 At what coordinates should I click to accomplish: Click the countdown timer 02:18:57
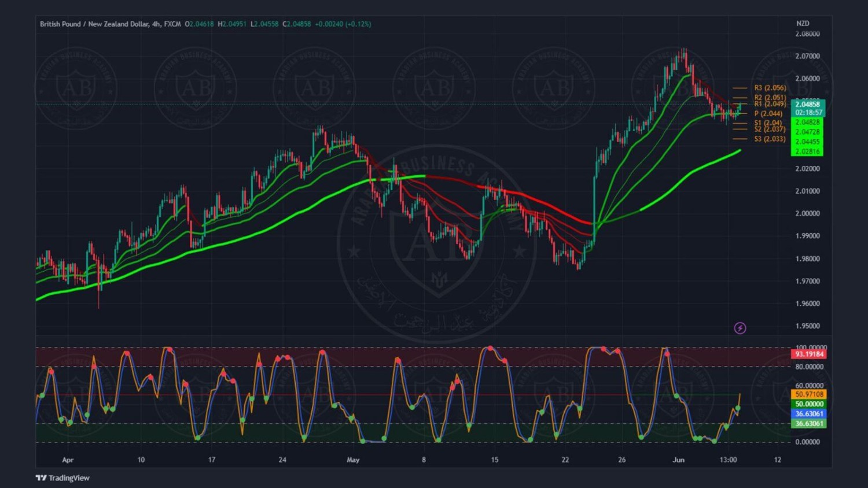tap(808, 112)
